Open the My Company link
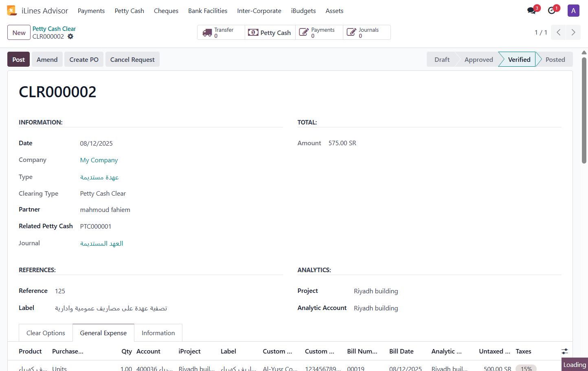Viewport: 588px width, 371px height. (x=99, y=160)
